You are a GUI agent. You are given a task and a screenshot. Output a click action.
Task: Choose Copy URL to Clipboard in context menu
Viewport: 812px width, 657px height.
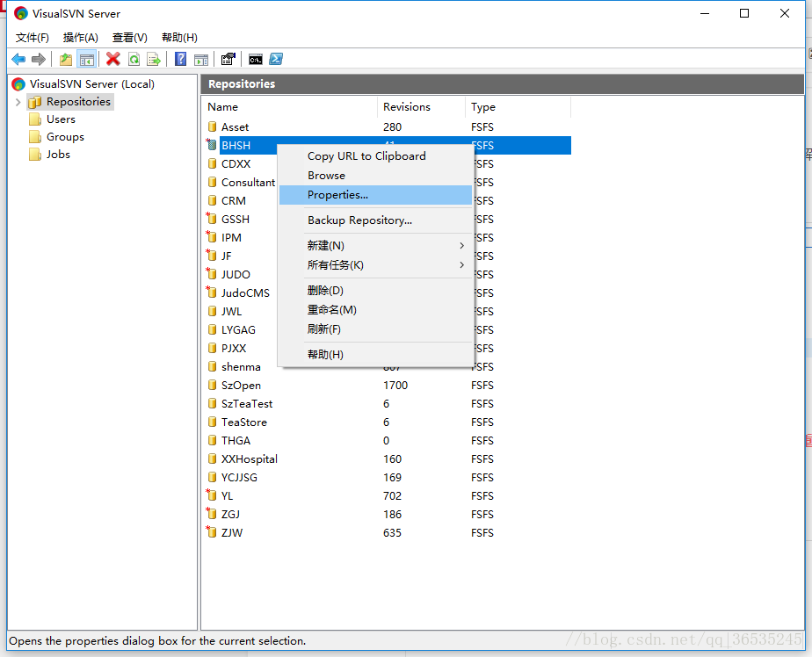click(x=375, y=155)
